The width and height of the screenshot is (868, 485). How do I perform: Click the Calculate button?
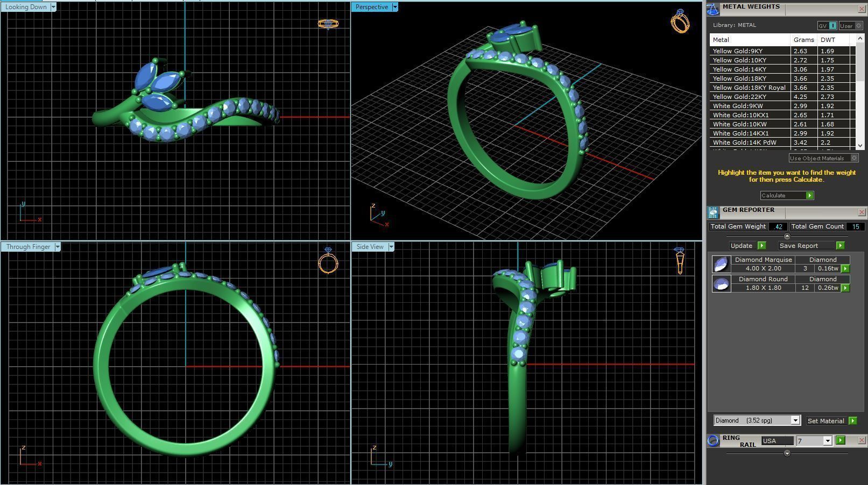[783, 195]
